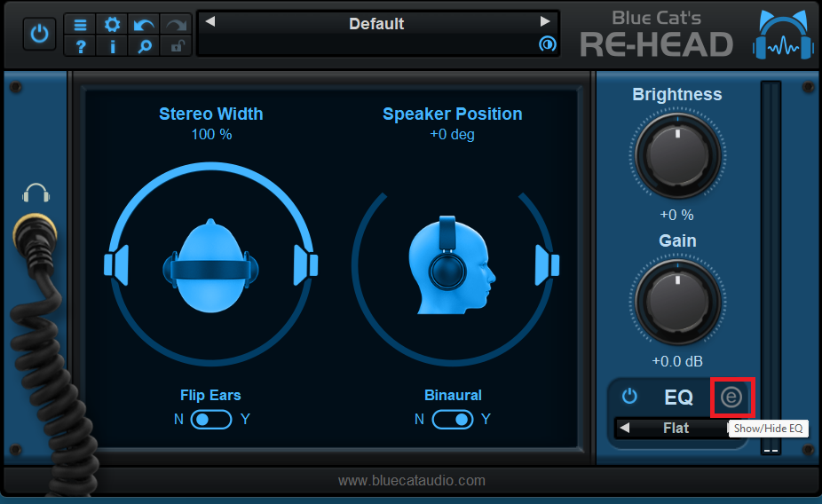Click the Brightness knob
The image size is (822, 504).
point(677,155)
